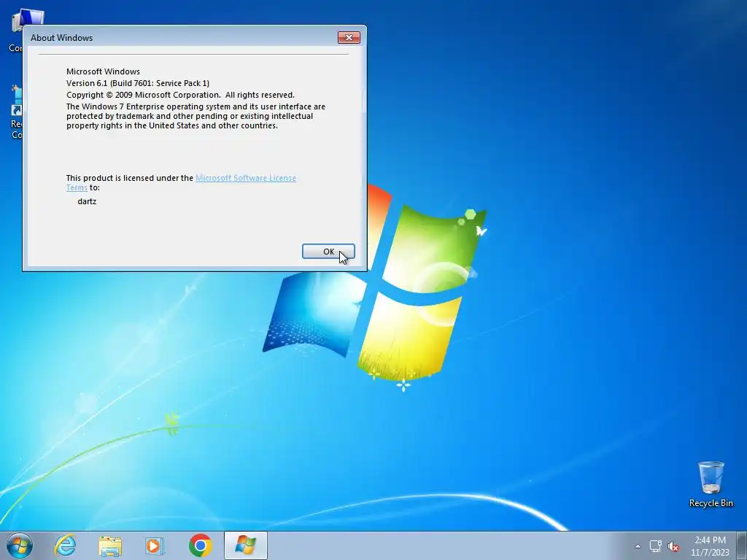Click the Copyright 2009 Microsoft Corporation line

180,95
